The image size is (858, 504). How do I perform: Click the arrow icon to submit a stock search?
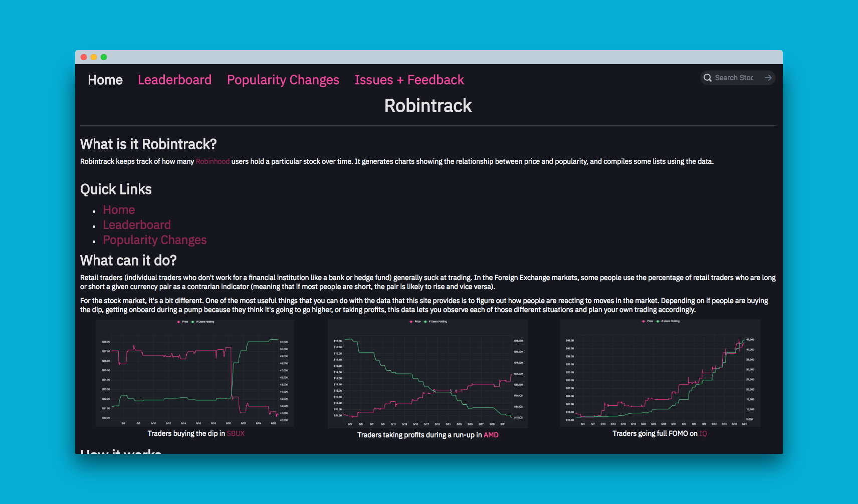[768, 78]
